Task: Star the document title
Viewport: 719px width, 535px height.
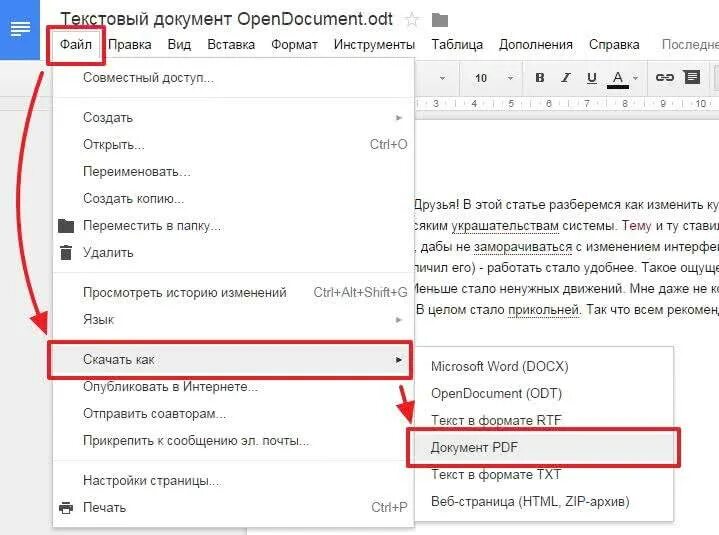Action: tap(412, 20)
